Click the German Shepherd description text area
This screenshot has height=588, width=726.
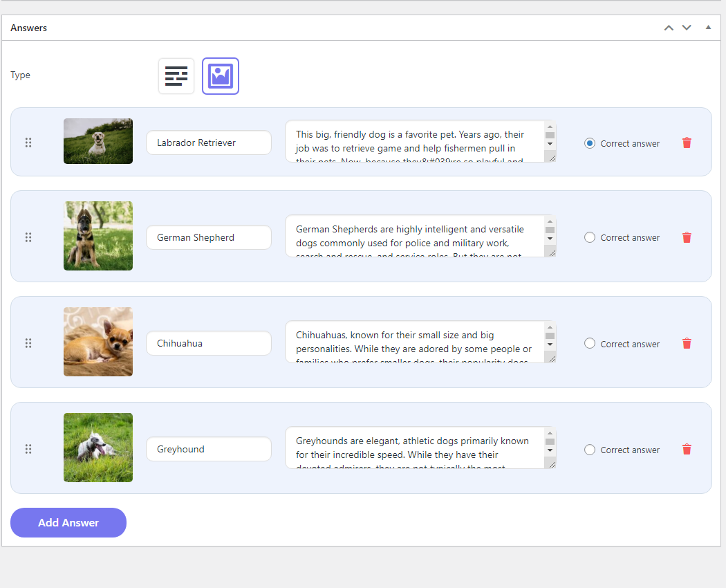coord(415,237)
